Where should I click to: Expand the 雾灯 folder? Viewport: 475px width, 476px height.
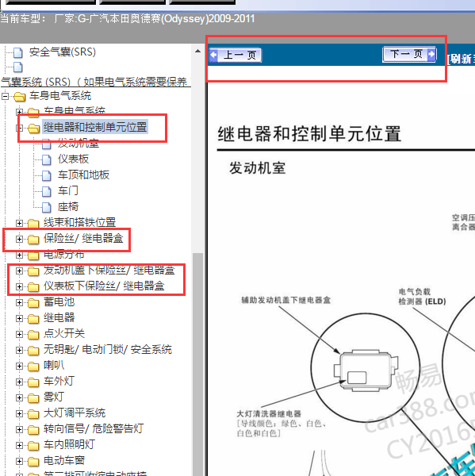click(19, 397)
